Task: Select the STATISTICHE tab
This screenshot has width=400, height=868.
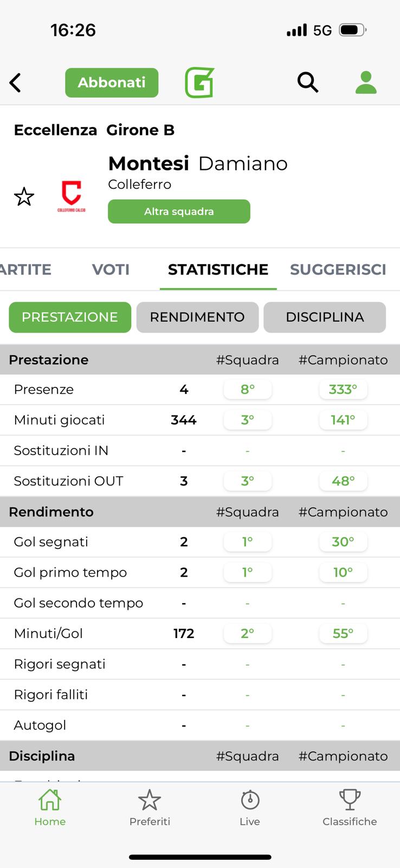Action: point(218,270)
